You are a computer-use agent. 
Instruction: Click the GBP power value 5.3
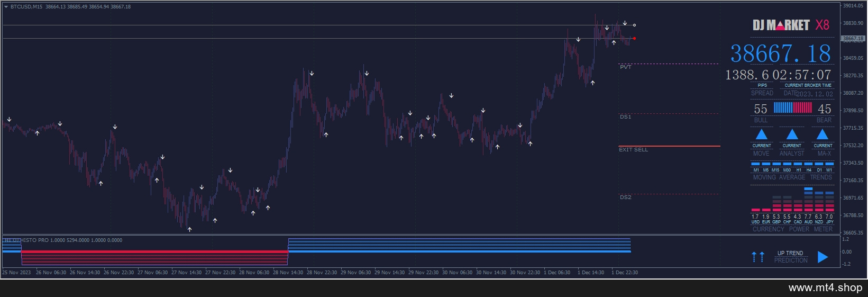click(x=776, y=217)
